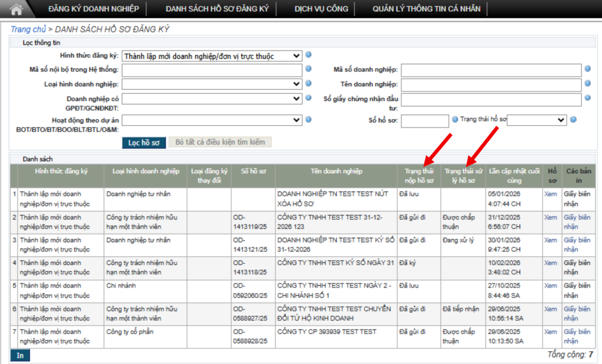The height and width of the screenshot is (364, 602).
Task: Click the Lọc hồ sơ button
Action: click(x=144, y=143)
